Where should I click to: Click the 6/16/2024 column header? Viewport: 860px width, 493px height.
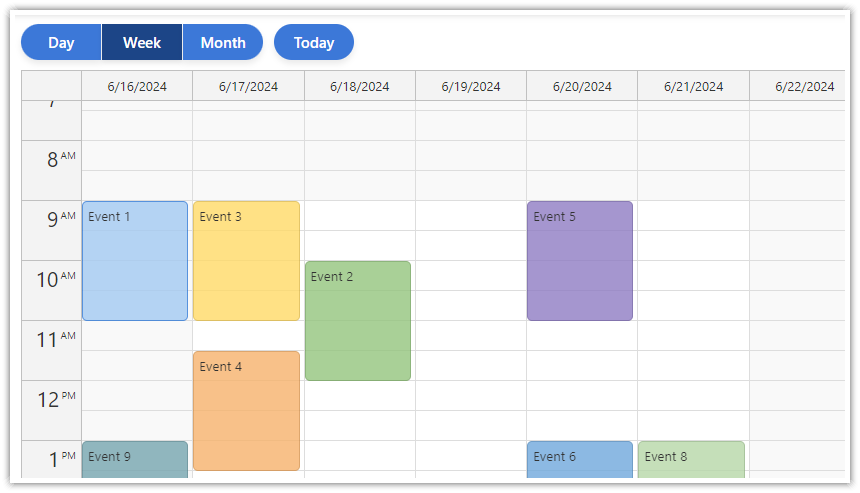click(137, 86)
